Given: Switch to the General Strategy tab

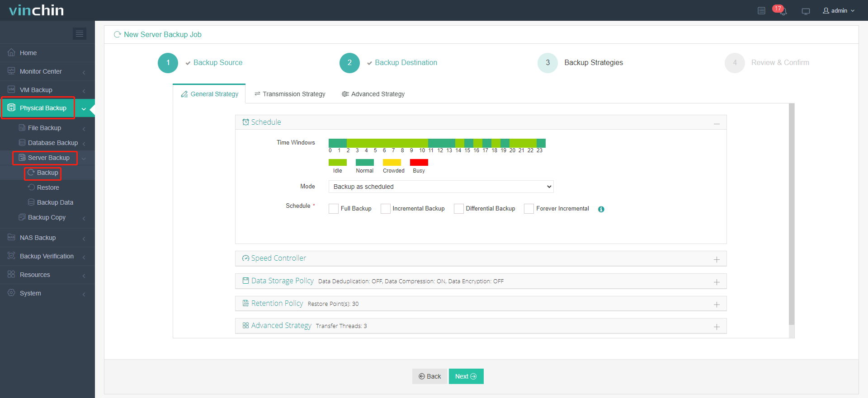Looking at the screenshot, I should (209, 94).
